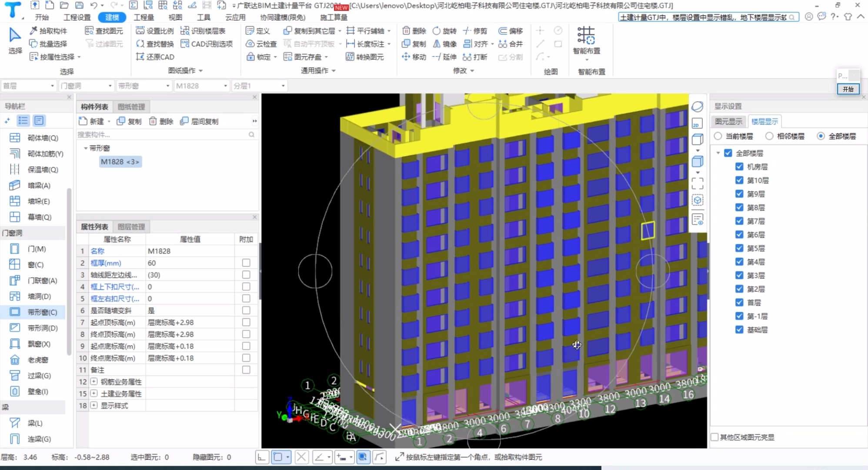The width and height of the screenshot is (868, 470).
Task: Click the fullscreen extents icon in viewport
Action: pos(697,183)
